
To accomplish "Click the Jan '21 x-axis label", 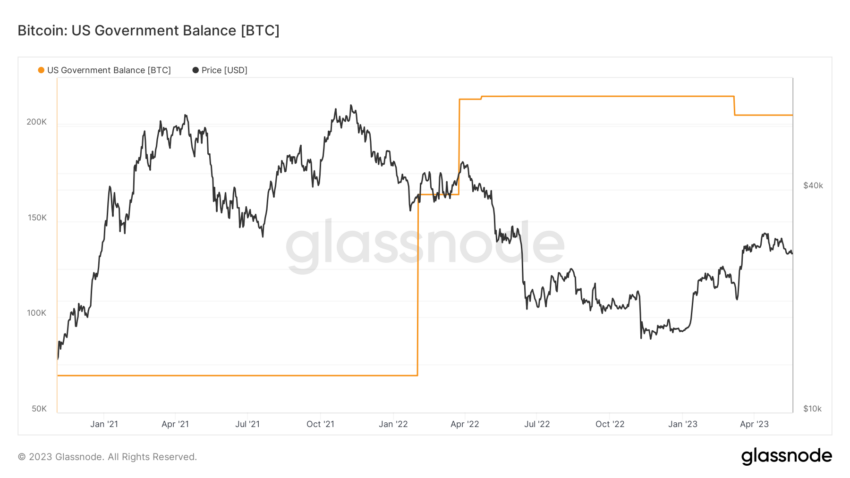I will (x=104, y=424).
